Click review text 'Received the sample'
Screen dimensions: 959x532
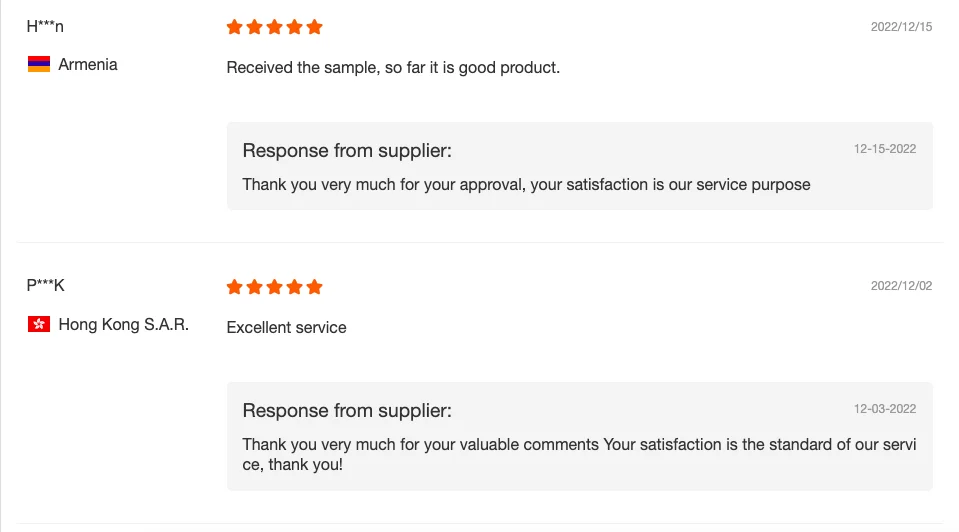[393, 68]
